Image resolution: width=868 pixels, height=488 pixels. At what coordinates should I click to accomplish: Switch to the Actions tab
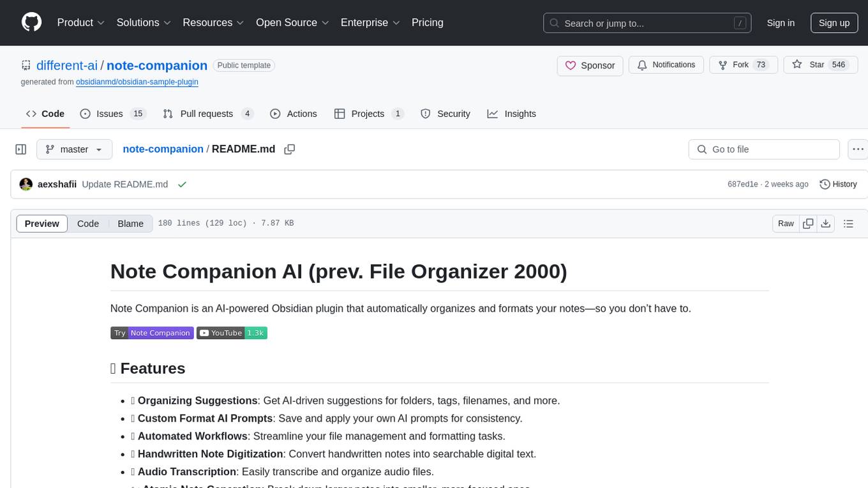pos(294,114)
